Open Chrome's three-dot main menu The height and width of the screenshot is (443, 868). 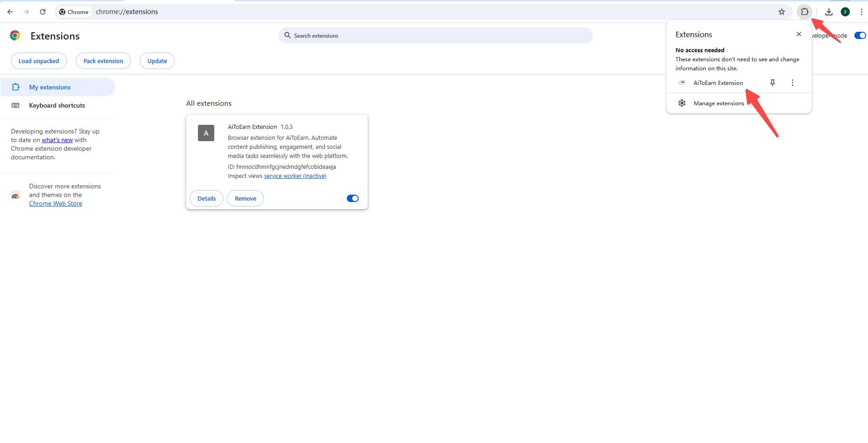tap(861, 12)
